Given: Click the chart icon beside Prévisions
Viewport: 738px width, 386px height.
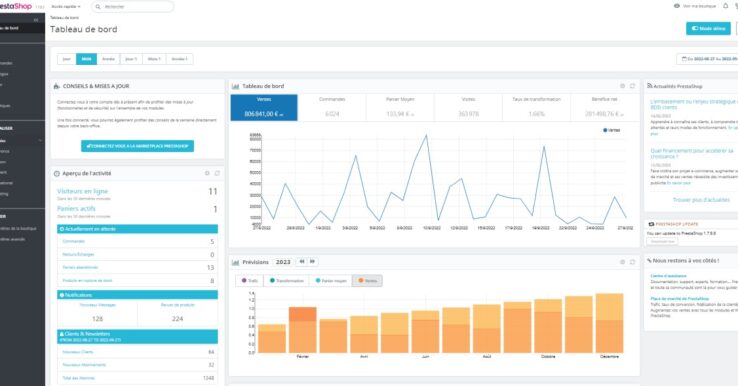Looking at the screenshot, I should pyautogui.click(x=235, y=262).
